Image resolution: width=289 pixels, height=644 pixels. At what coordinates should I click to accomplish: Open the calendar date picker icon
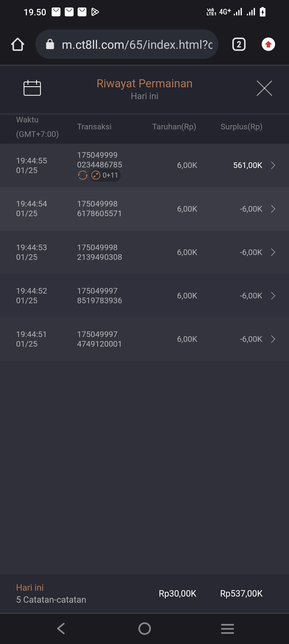(32, 88)
